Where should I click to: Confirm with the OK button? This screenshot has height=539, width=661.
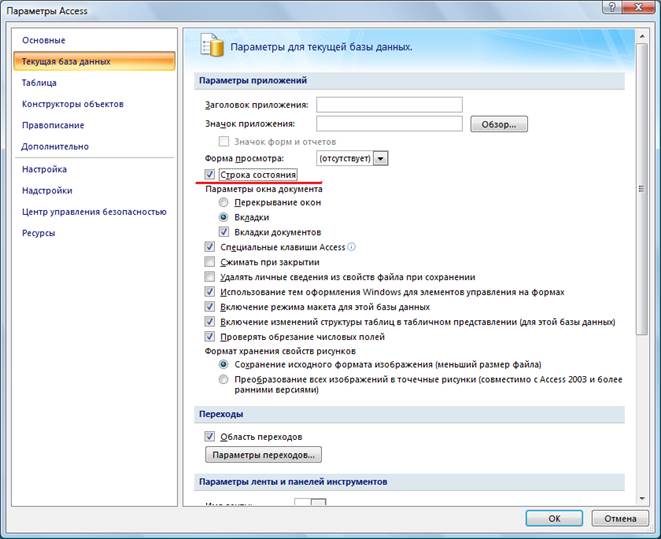554,518
